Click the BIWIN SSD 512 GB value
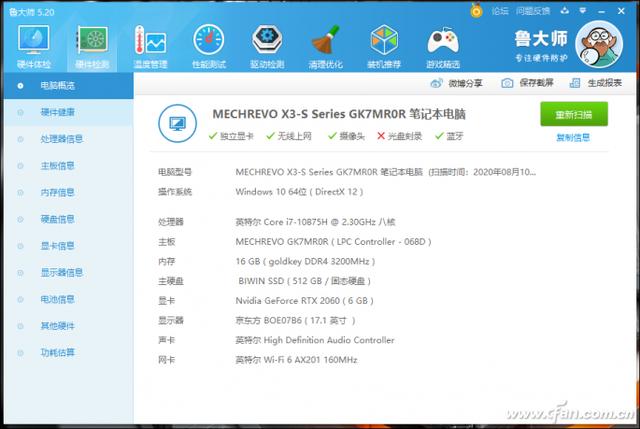 click(x=304, y=281)
